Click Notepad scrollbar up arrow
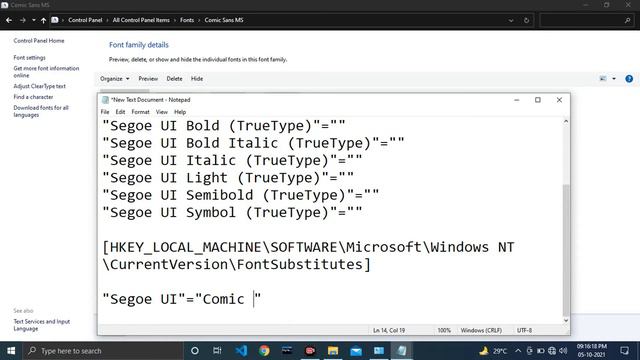The image size is (640, 360). point(566,122)
